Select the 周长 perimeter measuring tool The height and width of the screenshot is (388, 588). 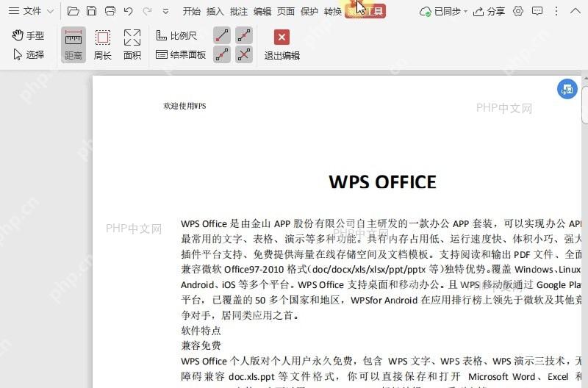click(x=103, y=45)
